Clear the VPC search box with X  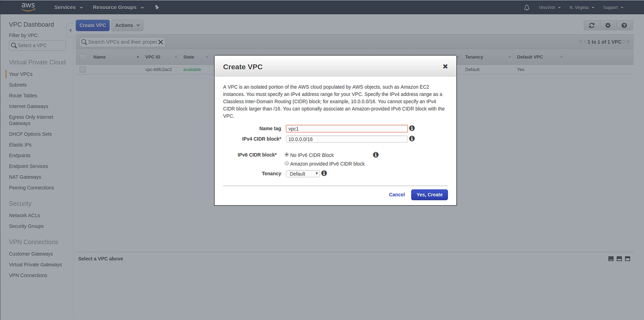click(161, 42)
